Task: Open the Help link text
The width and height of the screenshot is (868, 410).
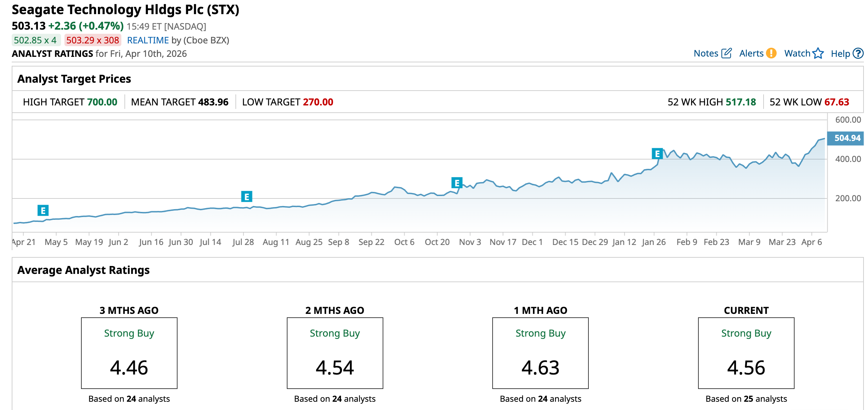Action: 840,54
